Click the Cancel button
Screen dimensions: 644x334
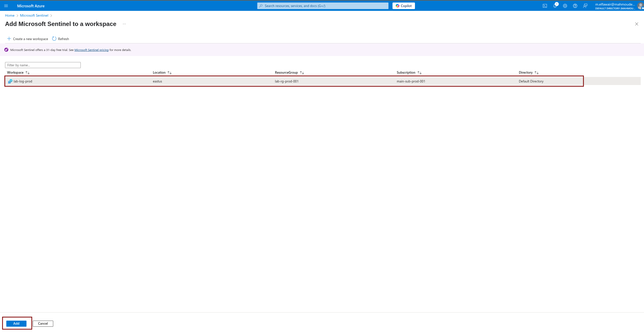(x=43, y=323)
